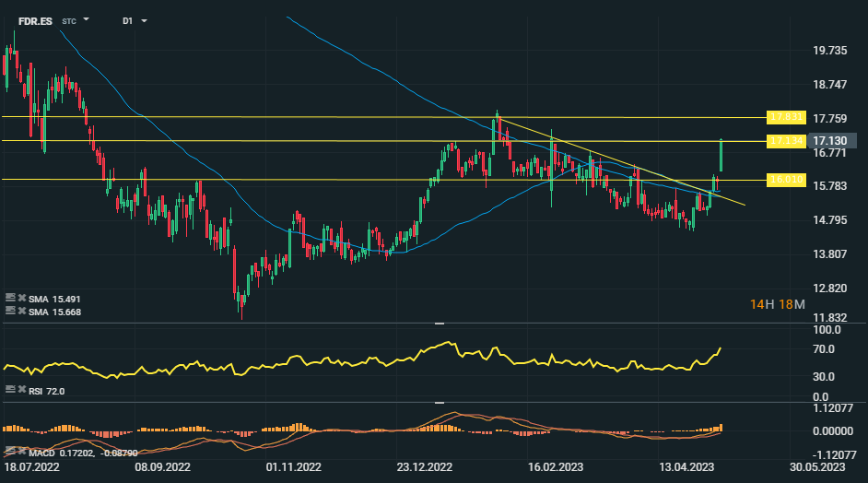The width and height of the screenshot is (868, 483).
Task: Remove the SMA 15.668 indicator
Action: 22,311
